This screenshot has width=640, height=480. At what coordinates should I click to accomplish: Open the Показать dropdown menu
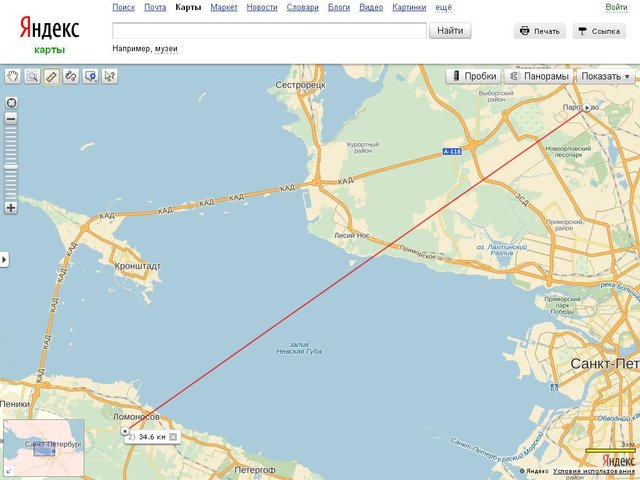[x=605, y=76]
